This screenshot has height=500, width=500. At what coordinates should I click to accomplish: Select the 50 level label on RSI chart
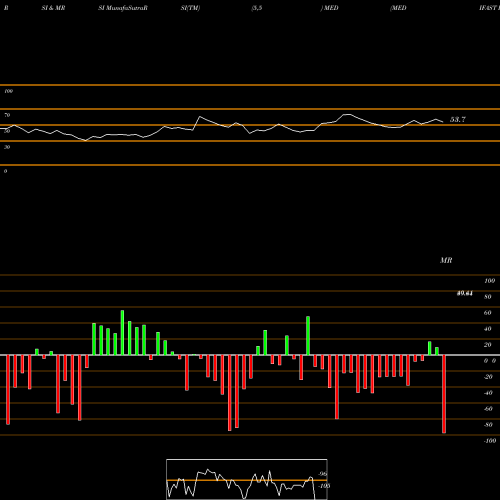click(7, 131)
